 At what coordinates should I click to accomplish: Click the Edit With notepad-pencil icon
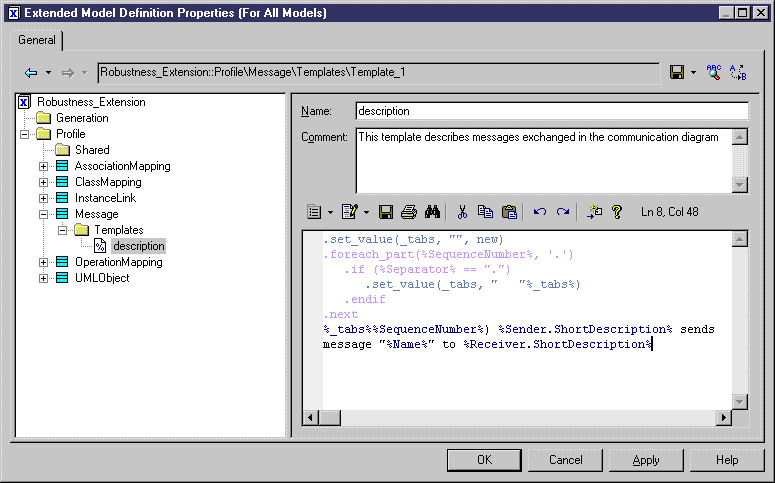click(349, 212)
